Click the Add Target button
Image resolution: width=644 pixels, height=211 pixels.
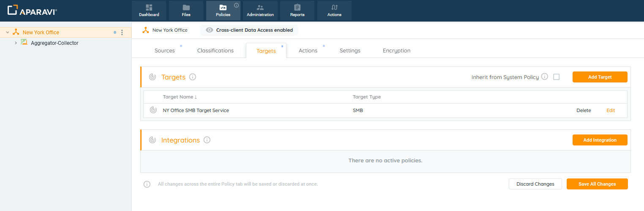click(600, 77)
